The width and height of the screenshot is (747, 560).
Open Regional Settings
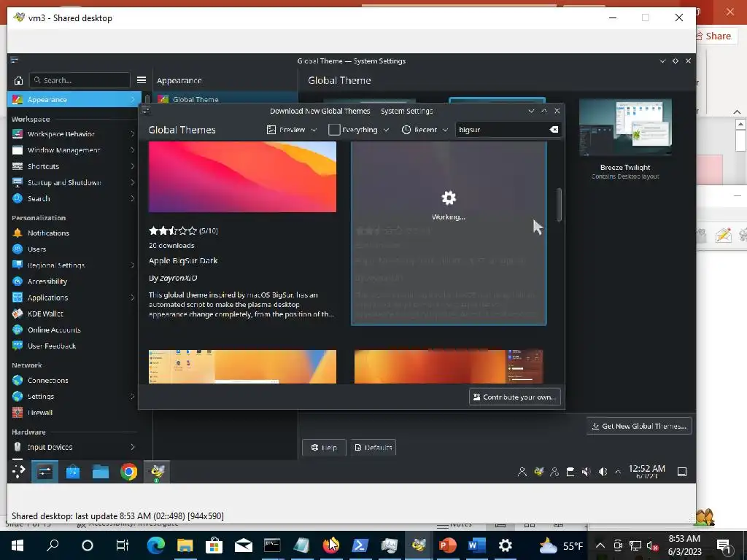click(74, 265)
